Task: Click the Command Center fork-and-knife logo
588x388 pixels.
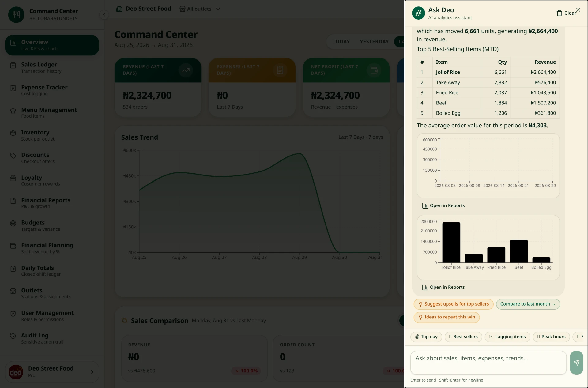Action: [16, 15]
